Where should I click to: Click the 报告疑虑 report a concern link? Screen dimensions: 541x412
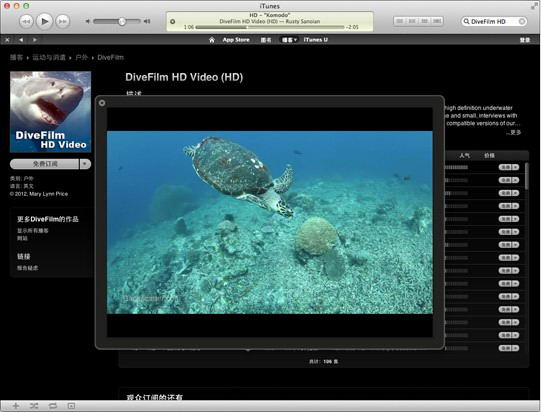point(28,268)
